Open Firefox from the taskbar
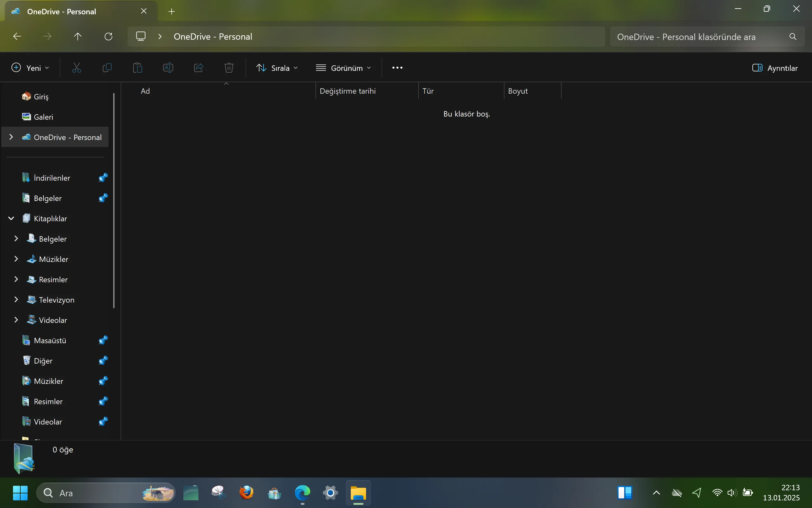812x508 pixels. tap(247, 493)
